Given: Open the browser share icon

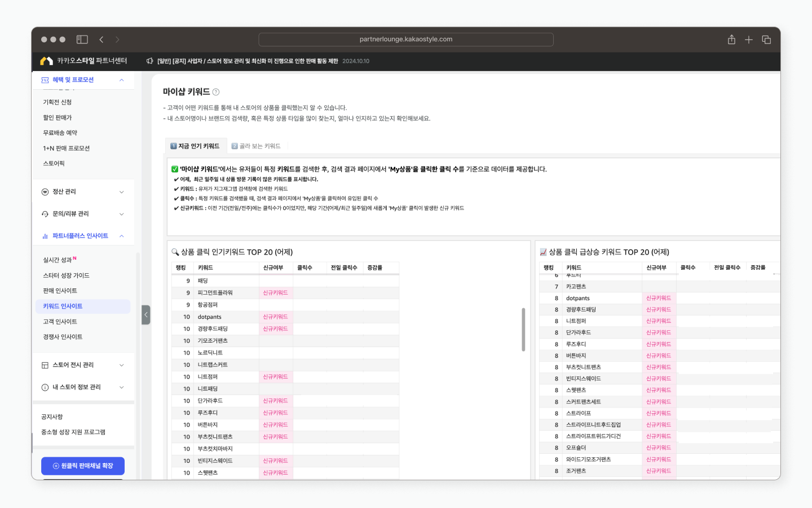Looking at the screenshot, I should (731, 40).
